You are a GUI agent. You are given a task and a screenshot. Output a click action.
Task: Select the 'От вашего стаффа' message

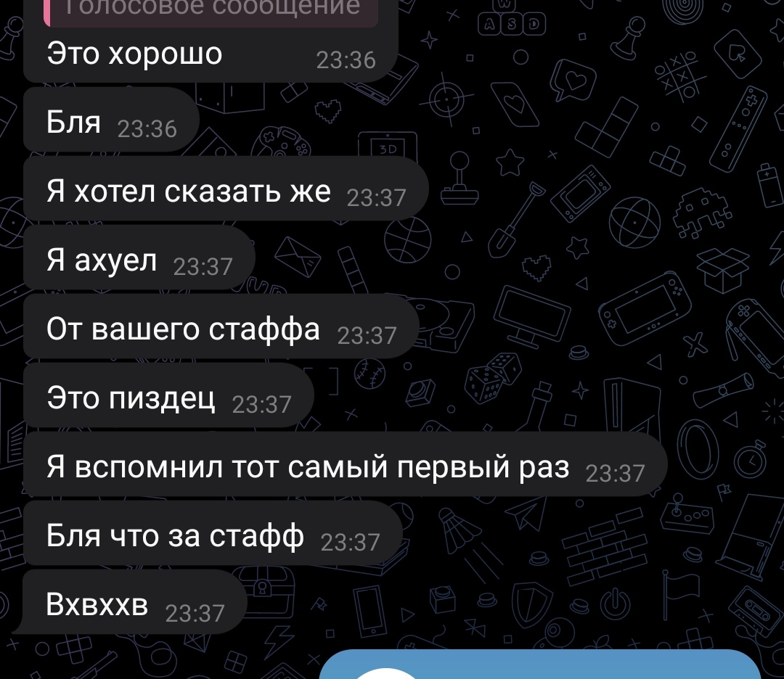click(x=221, y=326)
